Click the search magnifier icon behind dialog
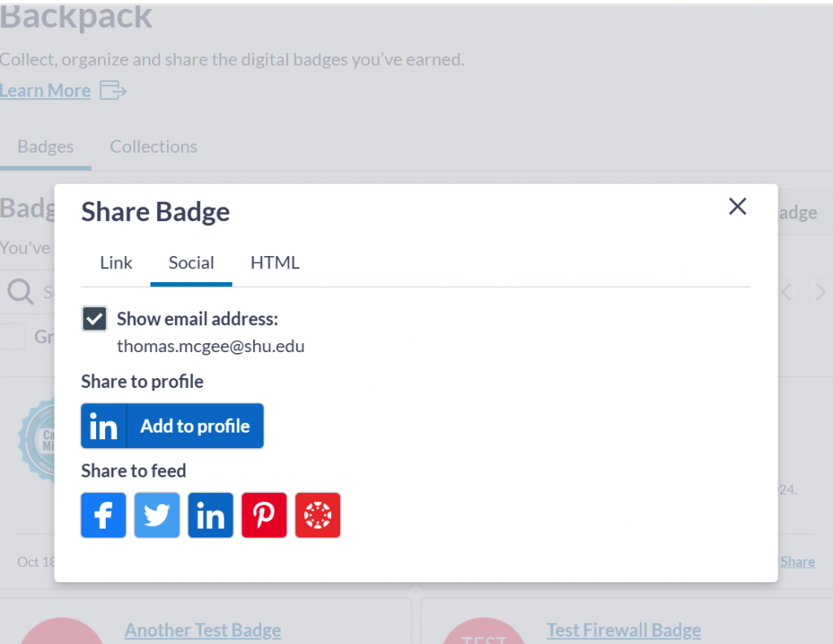The height and width of the screenshot is (644, 833). click(20, 291)
